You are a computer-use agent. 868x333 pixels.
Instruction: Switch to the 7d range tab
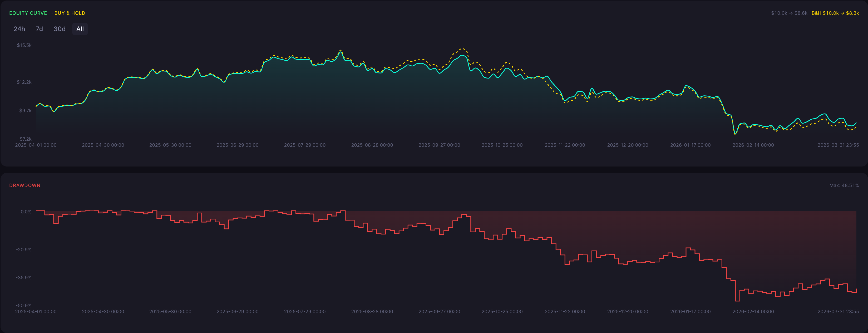(40, 29)
